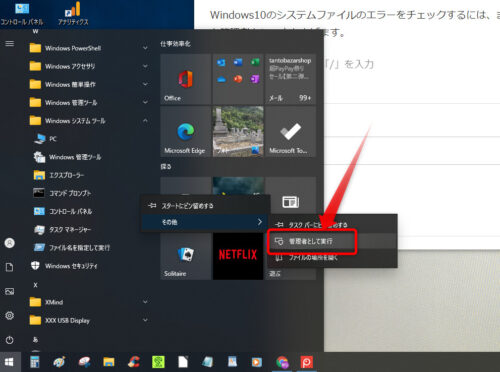Launch Calculator from the taskbar
Viewport: 500px width, 372px height.
[x=35, y=362]
